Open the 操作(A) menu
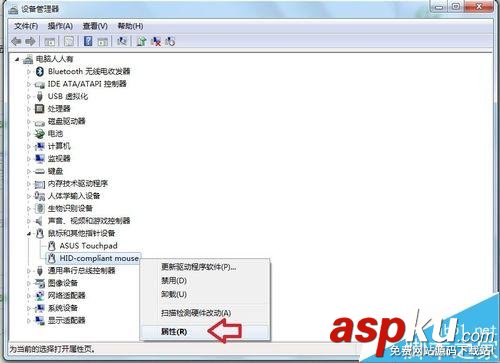 [x=60, y=26]
